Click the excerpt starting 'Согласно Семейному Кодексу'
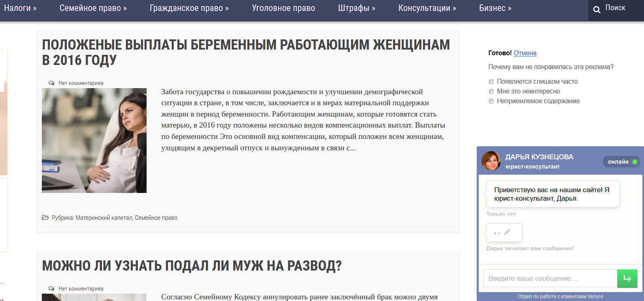The image size is (644, 301). [300, 297]
